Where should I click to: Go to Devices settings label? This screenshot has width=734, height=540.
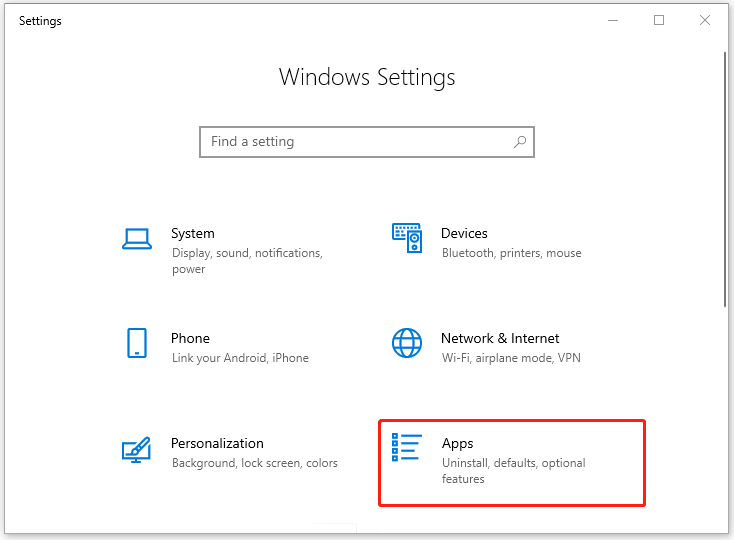pyautogui.click(x=464, y=233)
